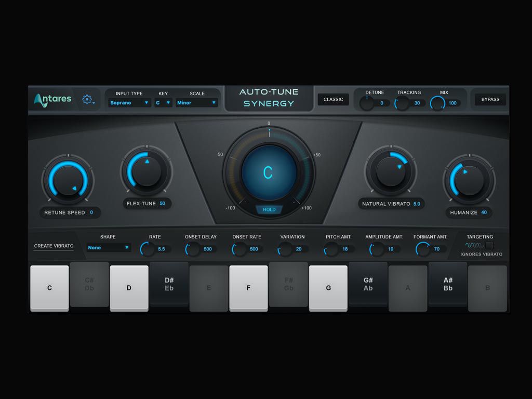Image resolution: width=532 pixels, height=399 pixels.
Task: Click the Bypass button
Action: click(490, 99)
